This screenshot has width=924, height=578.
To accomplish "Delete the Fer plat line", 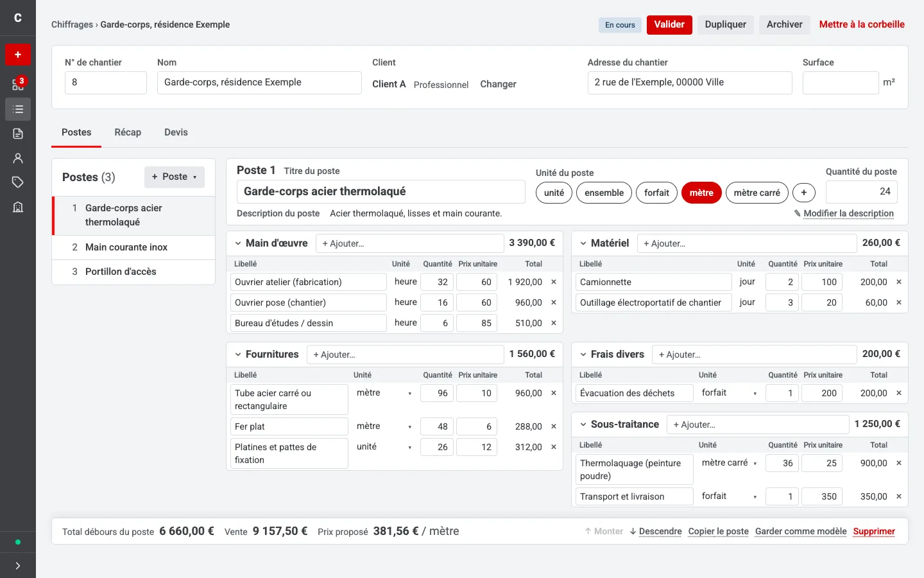I will point(554,426).
